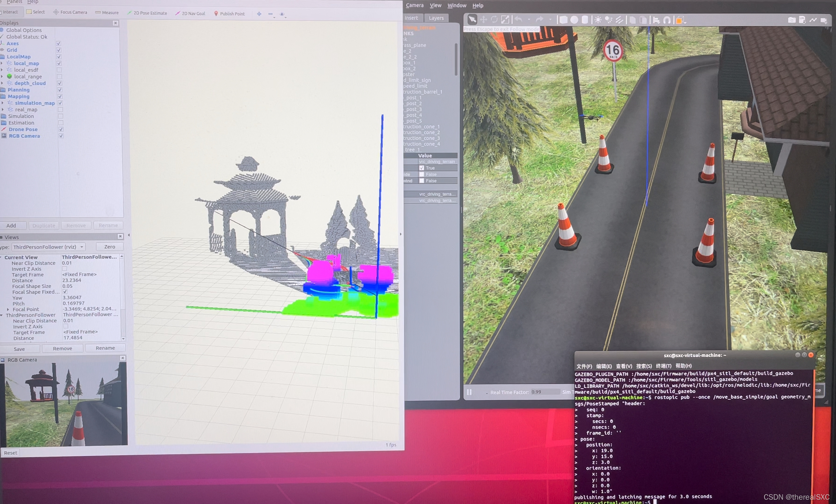Uncheck the depth_cloud display checkbox

pyautogui.click(x=60, y=83)
